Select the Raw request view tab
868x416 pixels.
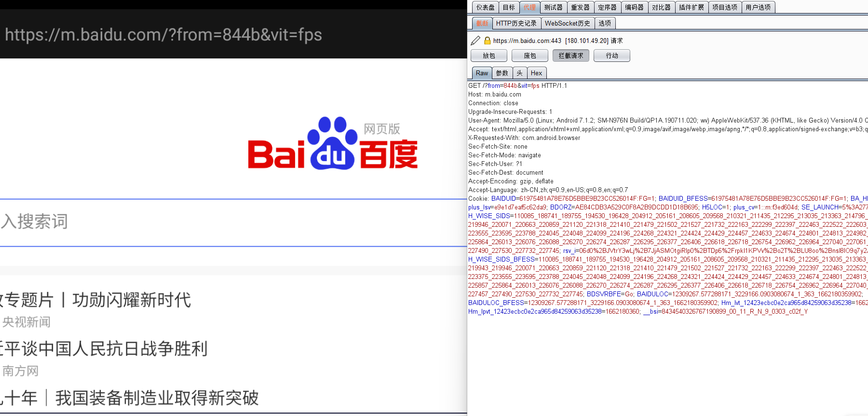(x=482, y=73)
